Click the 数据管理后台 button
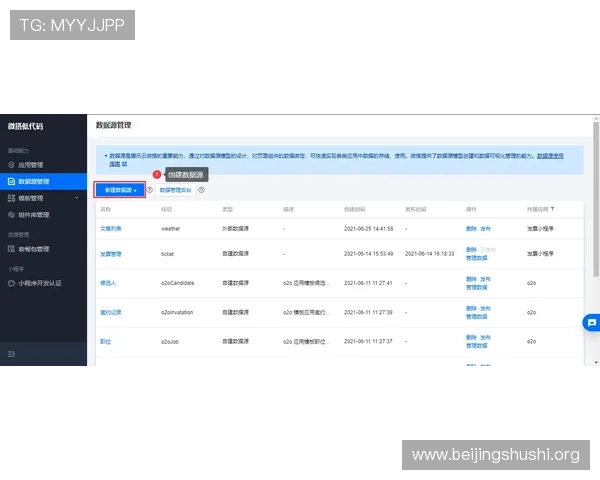 point(175,190)
